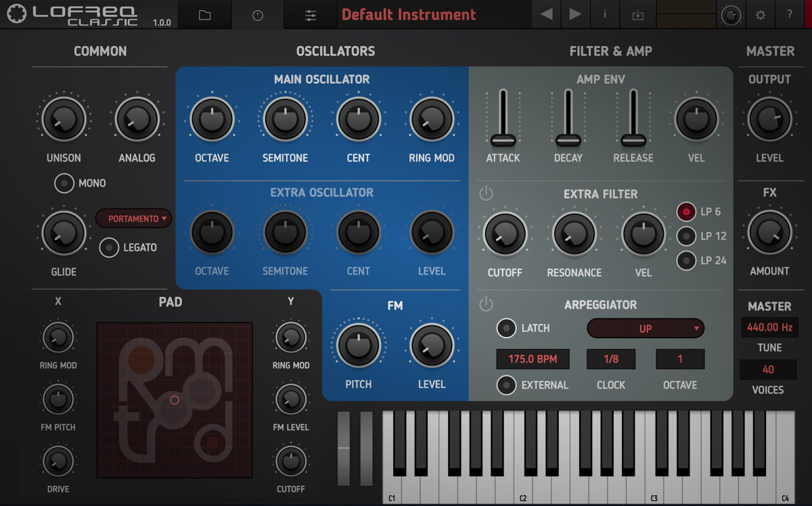Click the 175.0 BPM value field

[x=533, y=359]
